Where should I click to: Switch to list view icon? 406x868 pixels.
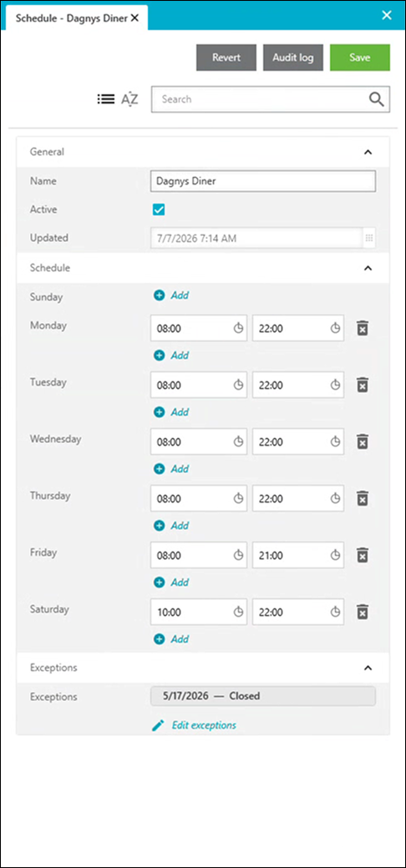tap(106, 99)
